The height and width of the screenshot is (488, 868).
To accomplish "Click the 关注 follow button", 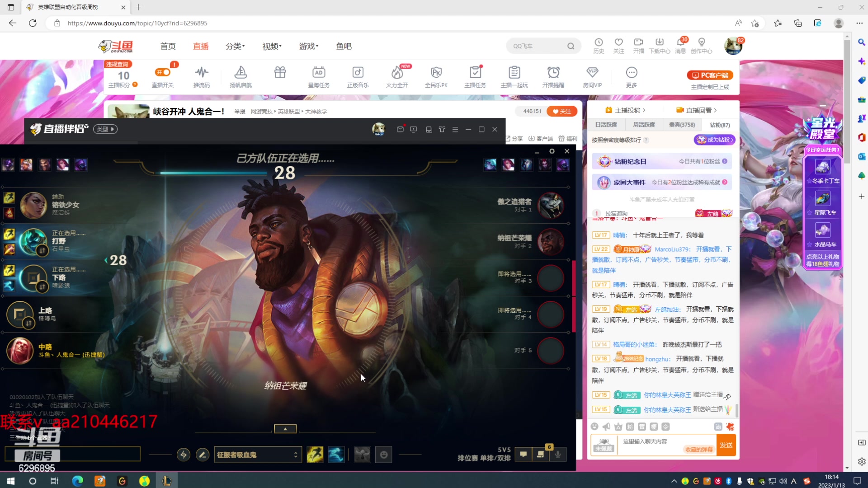I will [x=562, y=111].
